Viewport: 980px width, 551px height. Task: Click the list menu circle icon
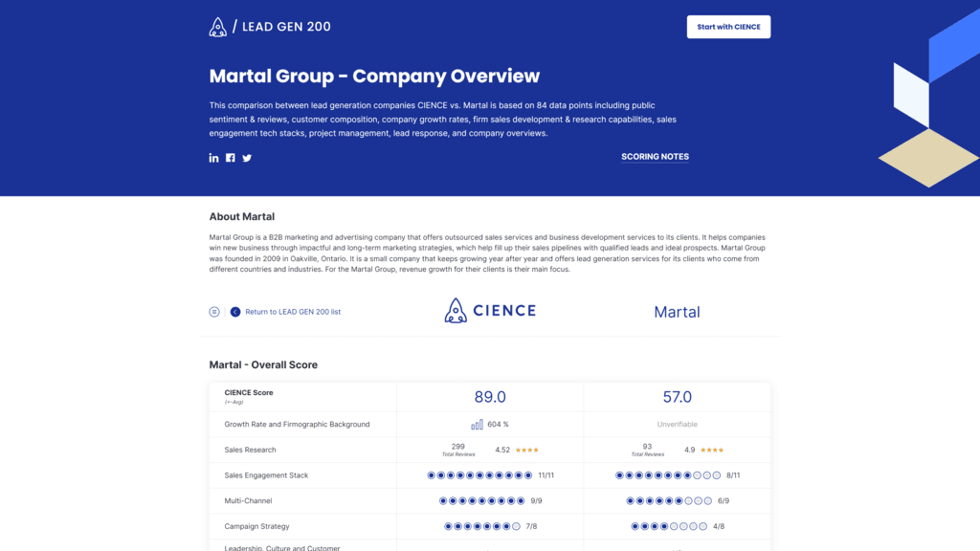pyautogui.click(x=214, y=312)
